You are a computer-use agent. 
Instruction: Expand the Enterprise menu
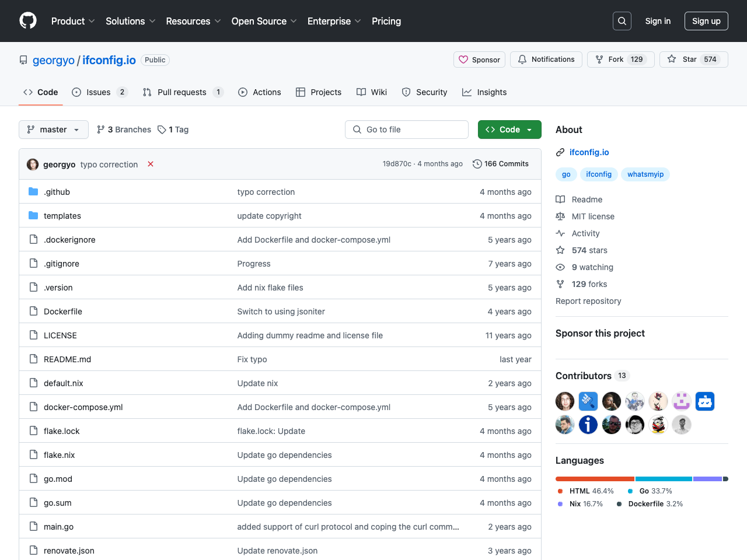tap(334, 21)
